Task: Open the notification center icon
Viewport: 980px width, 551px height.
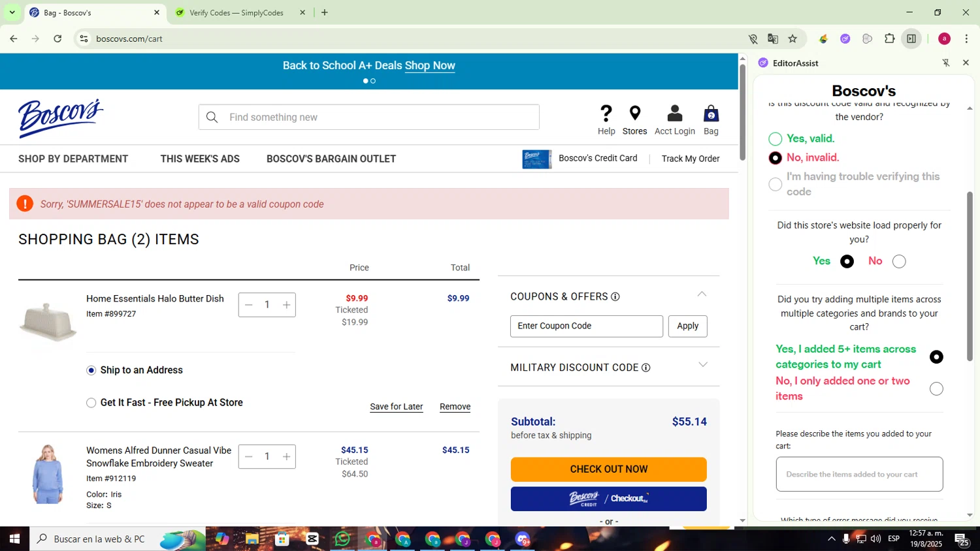Action: click(962, 539)
